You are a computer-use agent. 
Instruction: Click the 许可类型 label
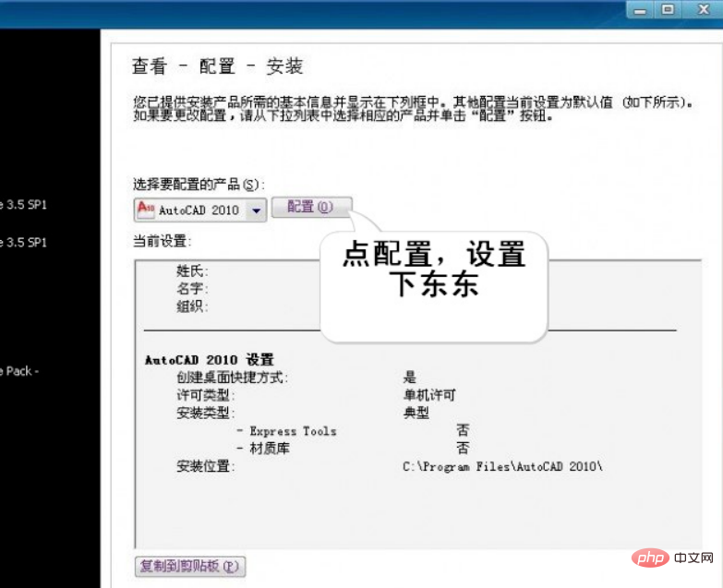coord(206,395)
